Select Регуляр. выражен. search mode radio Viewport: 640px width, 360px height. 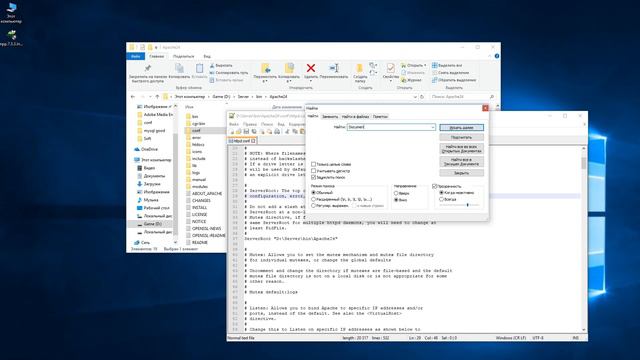click(313, 206)
